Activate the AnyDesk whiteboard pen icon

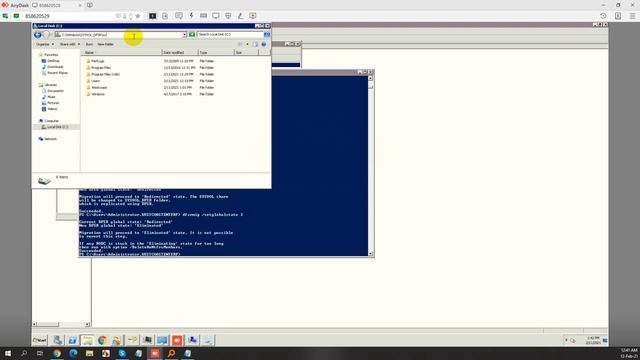click(x=240, y=16)
